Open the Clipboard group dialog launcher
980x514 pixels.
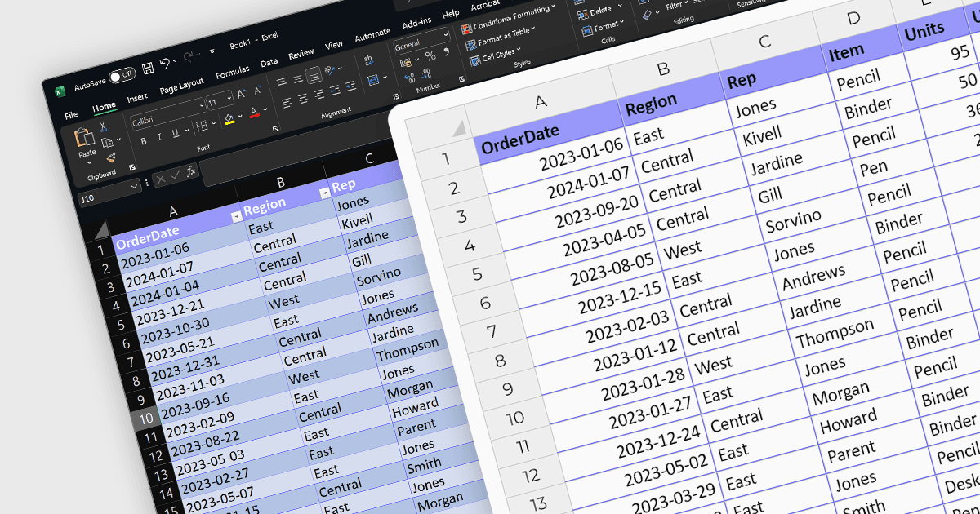click(x=132, y=167)
